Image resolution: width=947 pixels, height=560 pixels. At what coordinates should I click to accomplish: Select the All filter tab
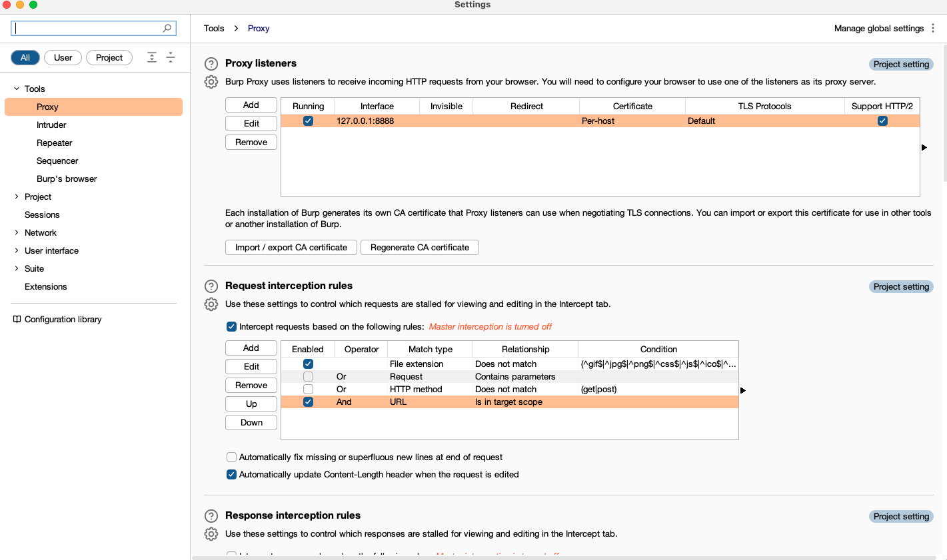25,57
